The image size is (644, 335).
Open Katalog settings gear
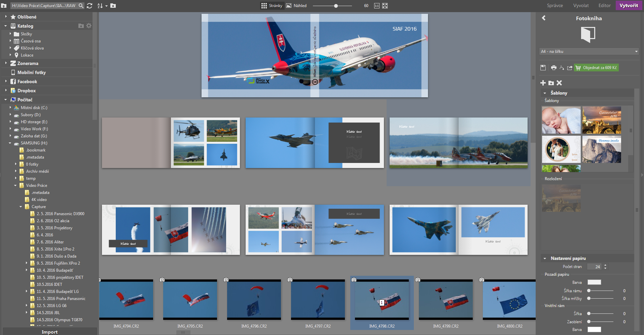(x=89, y=26)
